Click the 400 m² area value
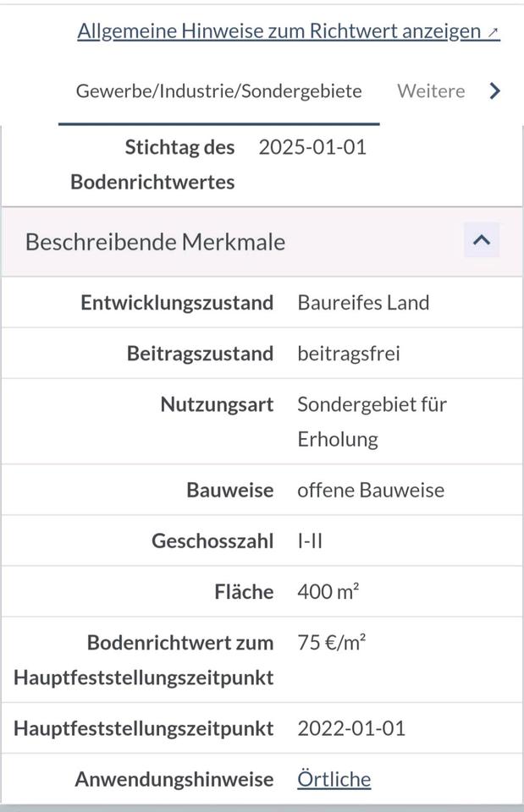Image resolution: width=524 pixels, height=812 pixels. 328,592
